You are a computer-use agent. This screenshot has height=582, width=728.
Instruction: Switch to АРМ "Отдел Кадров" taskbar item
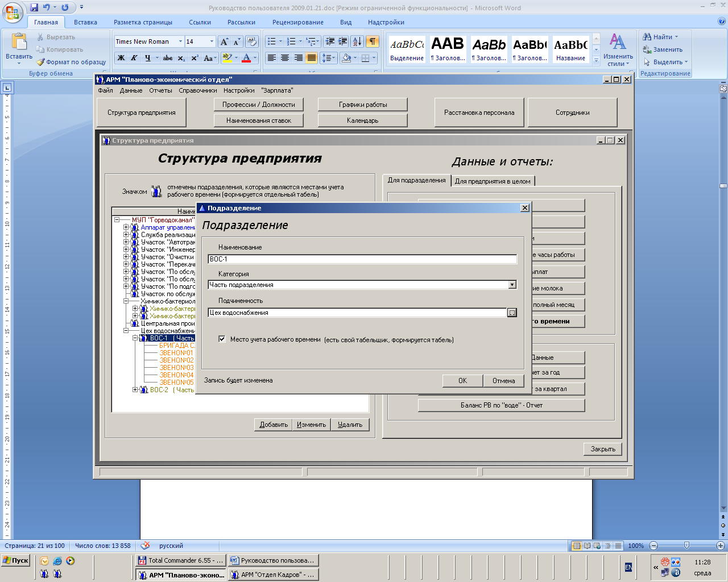273,575
